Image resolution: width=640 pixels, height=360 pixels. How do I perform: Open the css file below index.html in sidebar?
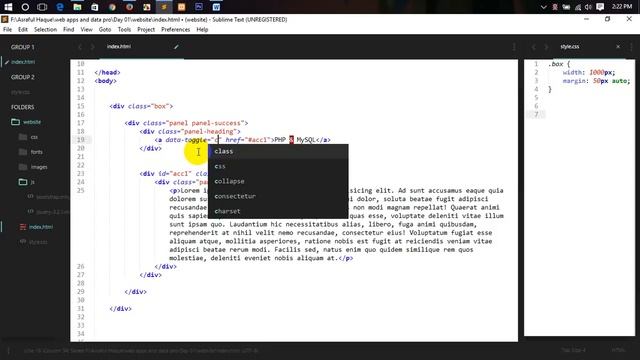click(38, 242)
